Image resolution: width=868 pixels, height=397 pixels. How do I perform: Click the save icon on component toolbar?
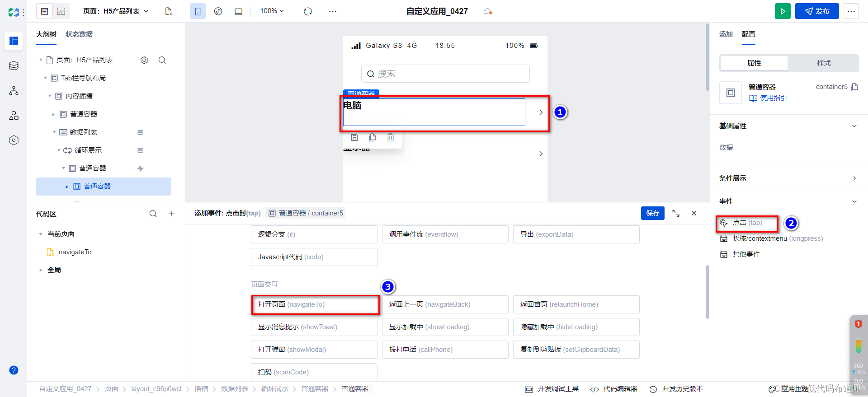354,138
